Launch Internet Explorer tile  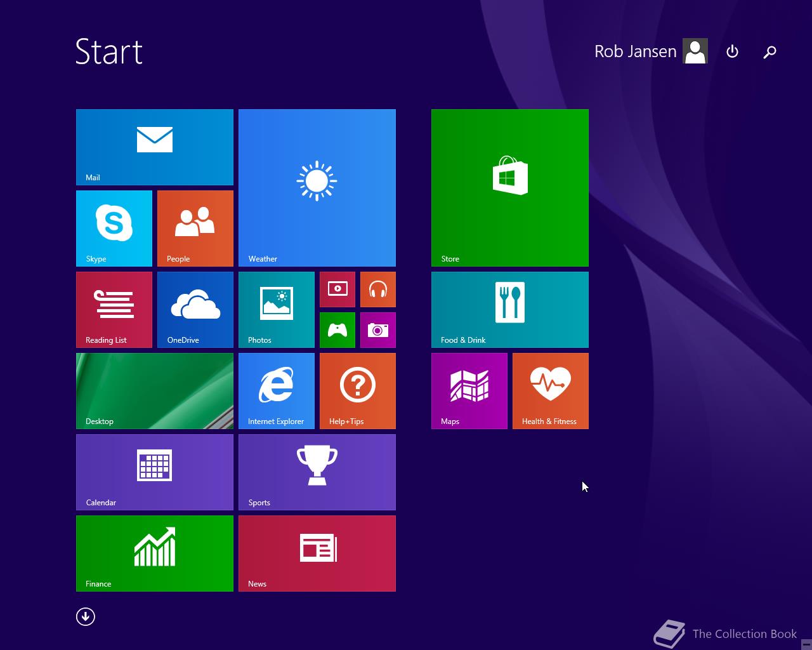(x=277, y=391)
